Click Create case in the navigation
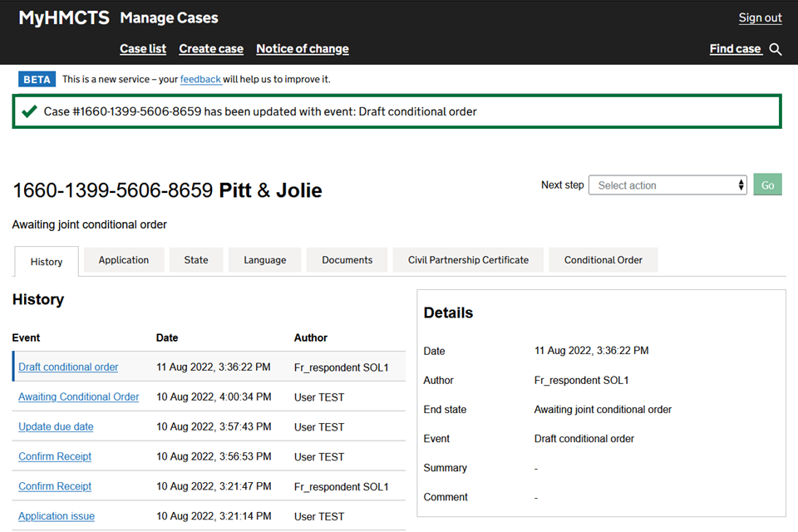 coord(211,49)
